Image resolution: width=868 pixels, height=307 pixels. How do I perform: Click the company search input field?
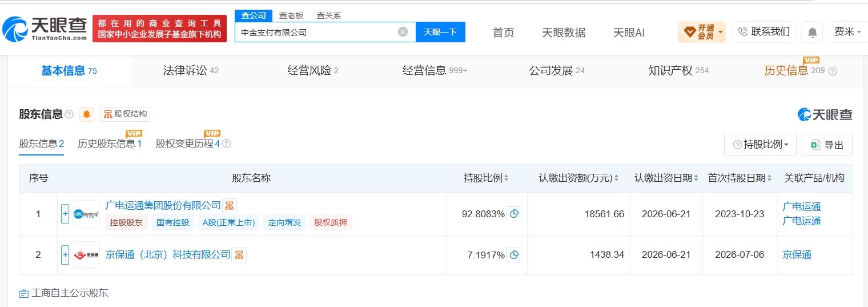(x=317, y=32)
